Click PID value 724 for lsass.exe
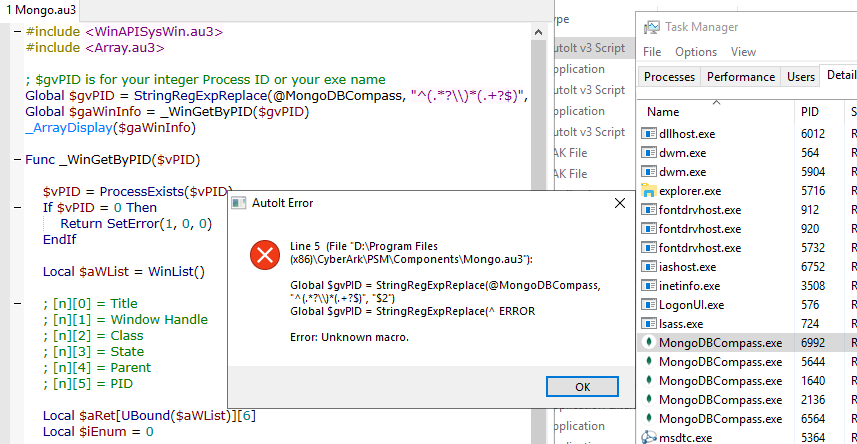The image size is (857, 444). click(x=810, y=324)
